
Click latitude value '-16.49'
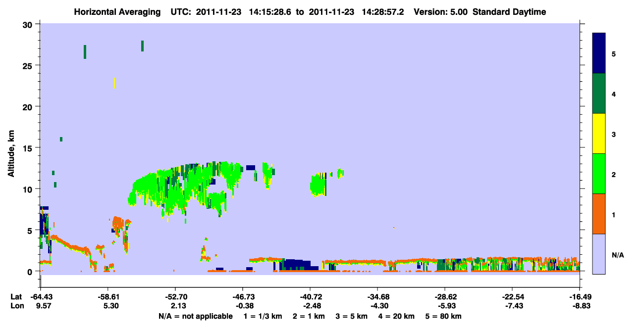[x=580, y=297]
